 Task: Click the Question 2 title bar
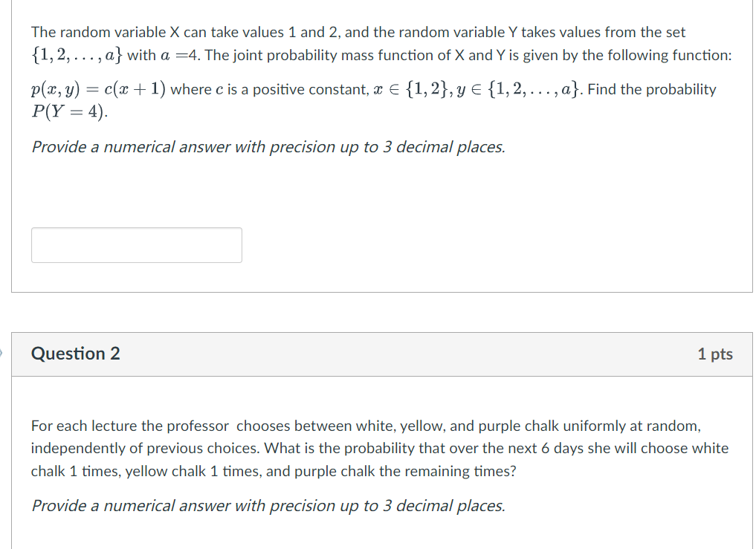[372, 354]
